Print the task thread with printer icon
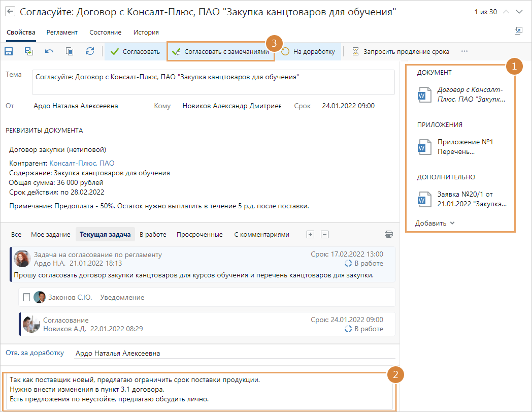The width and height of the screenshot is (532, 412). tap(389, 234)
